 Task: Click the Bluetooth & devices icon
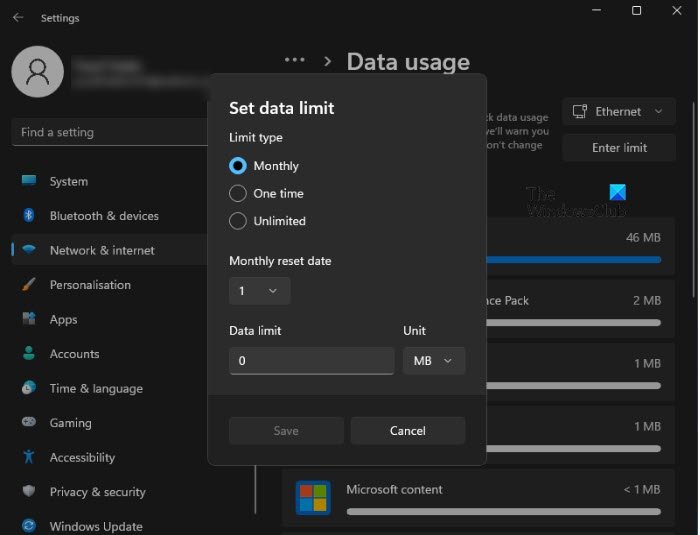pos(29,216)
